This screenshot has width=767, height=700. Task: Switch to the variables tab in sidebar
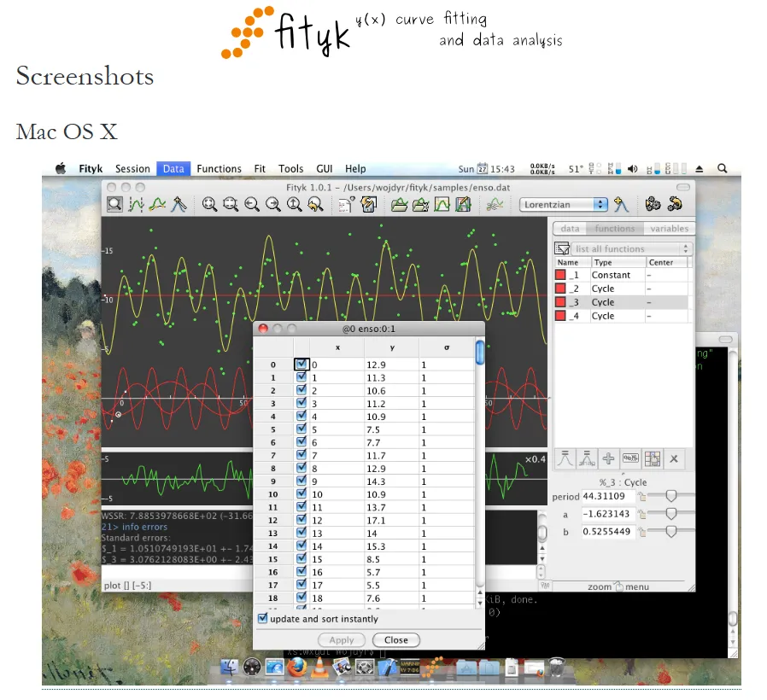pos(669,228)
